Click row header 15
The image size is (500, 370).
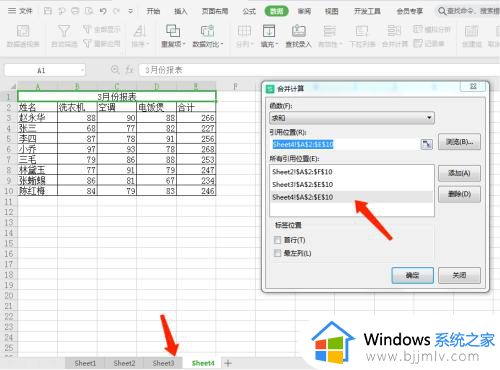click(9, 243)
